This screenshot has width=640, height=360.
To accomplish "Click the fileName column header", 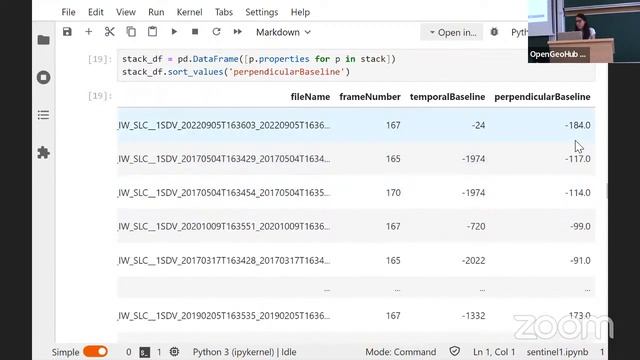I will (310, 97).
